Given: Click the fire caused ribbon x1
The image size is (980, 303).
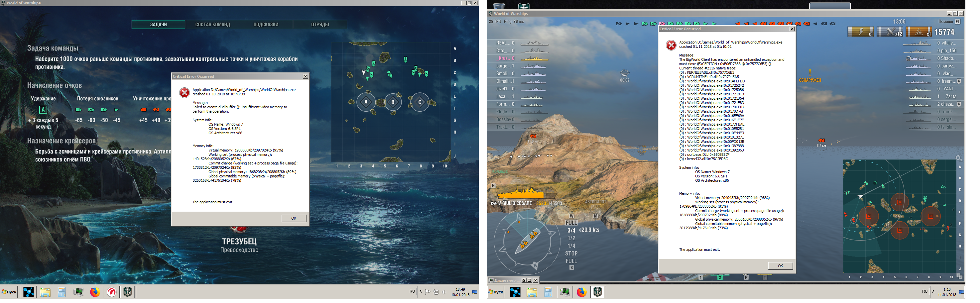Looking at the screenshot, I should (919, 32).
